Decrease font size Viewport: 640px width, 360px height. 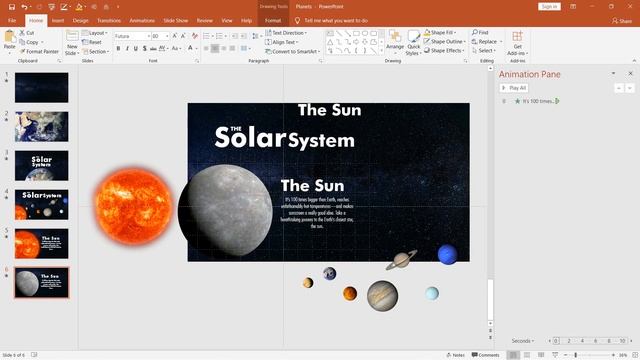pos(183,36)
